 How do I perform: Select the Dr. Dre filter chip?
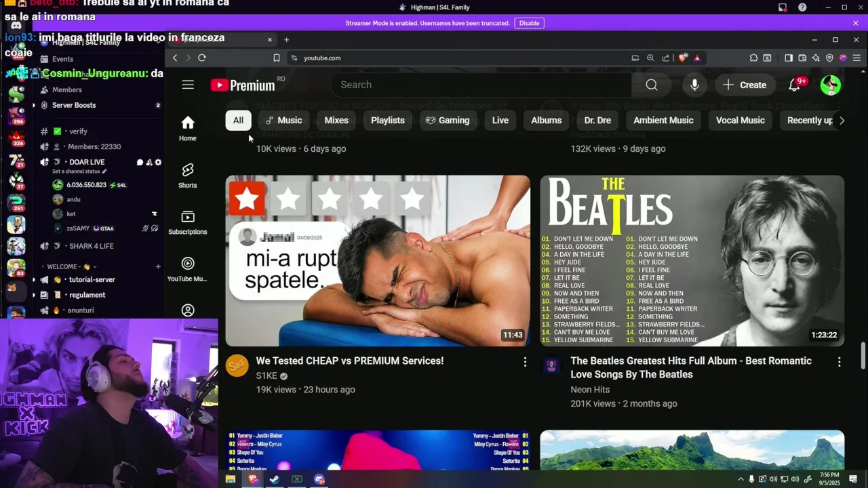point(597,121)
